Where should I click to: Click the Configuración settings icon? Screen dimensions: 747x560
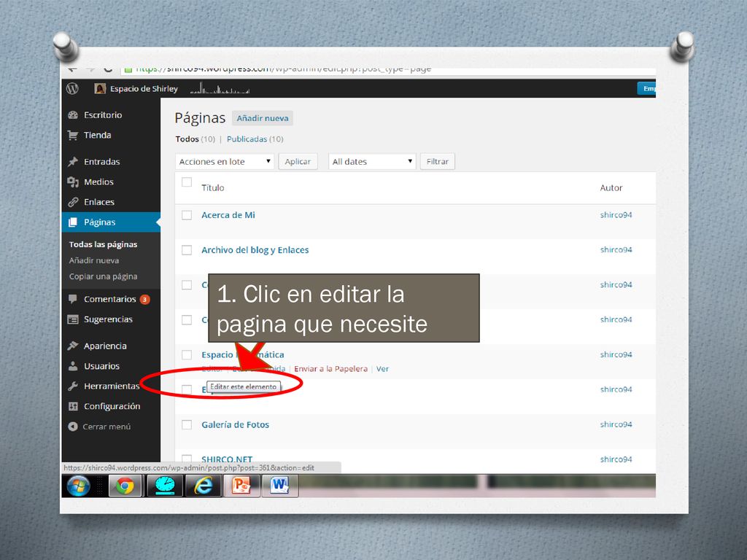tap(73, 406)
